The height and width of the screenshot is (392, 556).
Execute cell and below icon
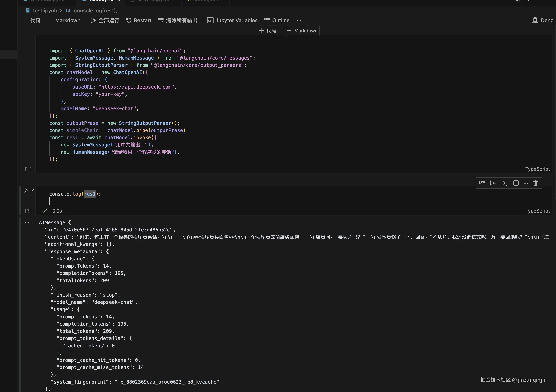coord(504,183)
